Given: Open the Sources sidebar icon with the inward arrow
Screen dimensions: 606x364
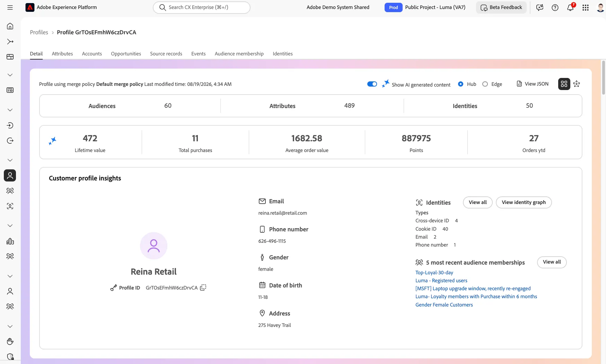Looking at the screenshot, I should (x=10, y=125).
